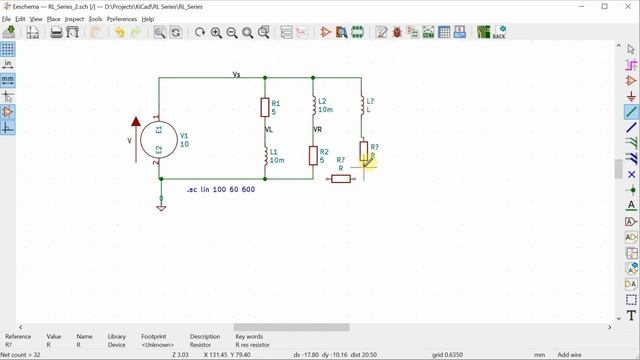Create a hierarchical sheet
Viewport: 640px width, 360px height.
pos(631,253)
